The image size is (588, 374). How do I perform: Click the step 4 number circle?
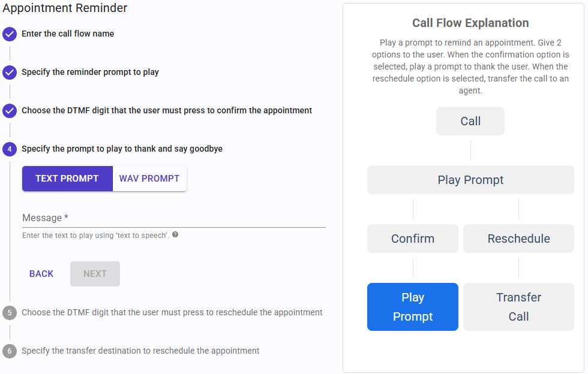pos(9,149)
